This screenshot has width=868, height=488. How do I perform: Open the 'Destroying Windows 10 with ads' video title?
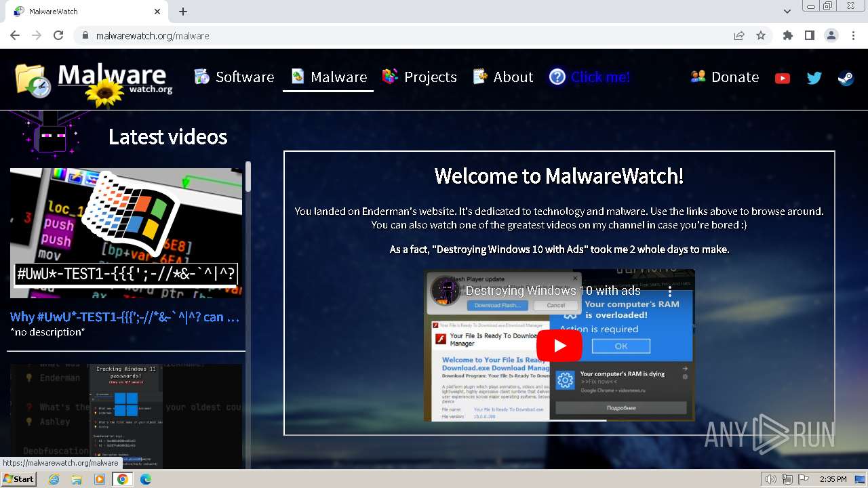[553, 291]
